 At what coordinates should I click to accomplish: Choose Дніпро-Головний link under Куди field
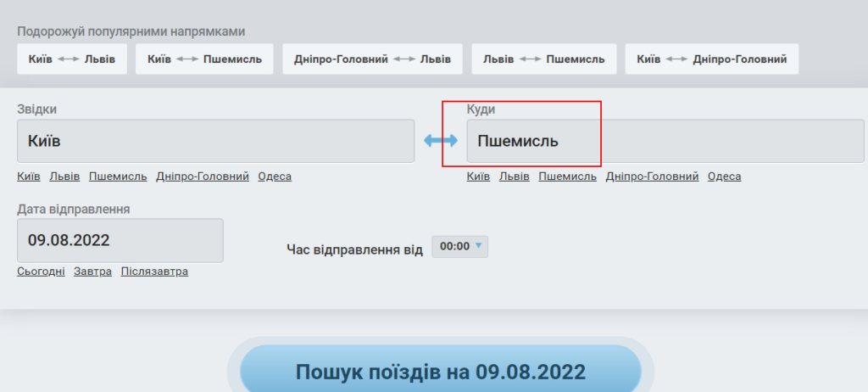652,176
